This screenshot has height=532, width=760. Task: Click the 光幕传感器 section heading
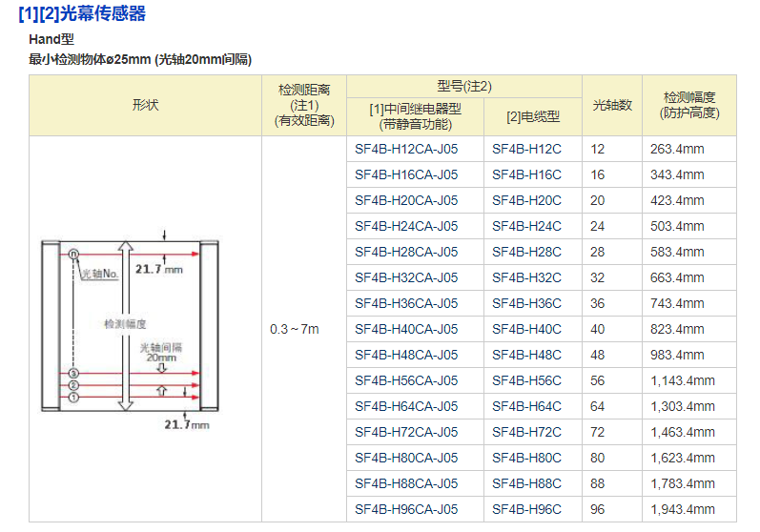coord(83,13)
